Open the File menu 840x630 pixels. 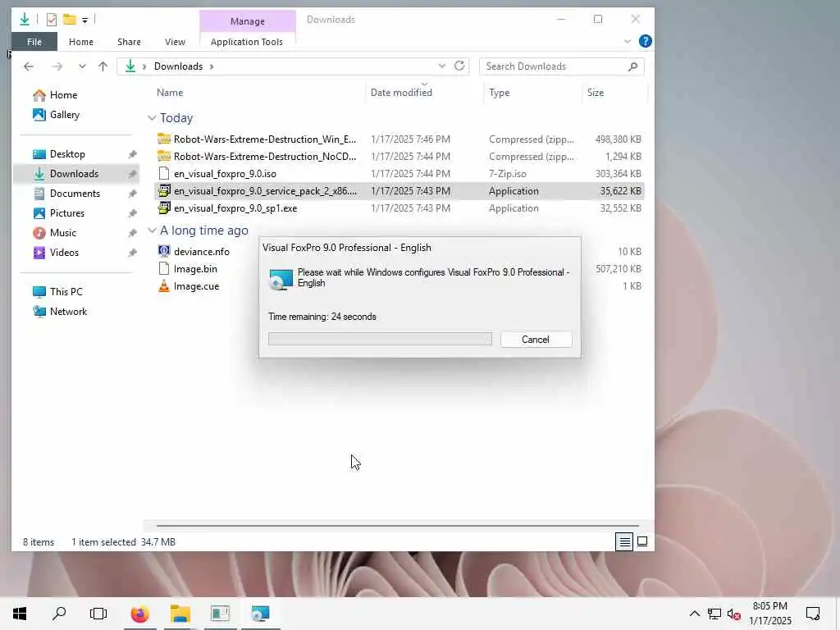[x=34, y=42]
